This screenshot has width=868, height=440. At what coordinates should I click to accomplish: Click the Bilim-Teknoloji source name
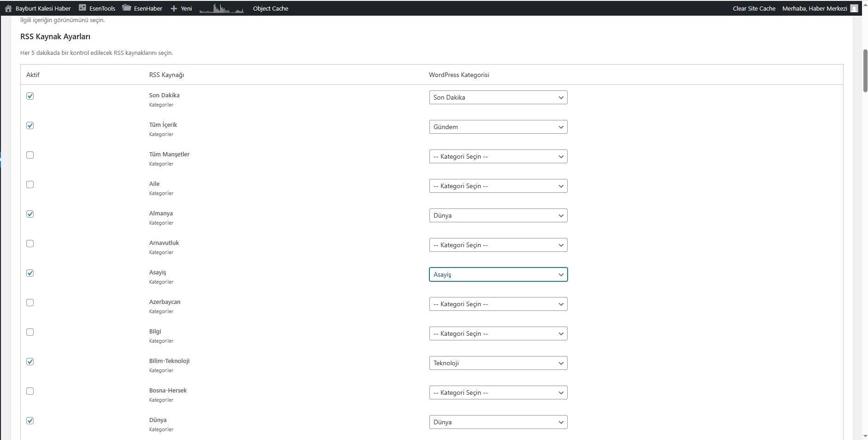[x=169, y=361]
